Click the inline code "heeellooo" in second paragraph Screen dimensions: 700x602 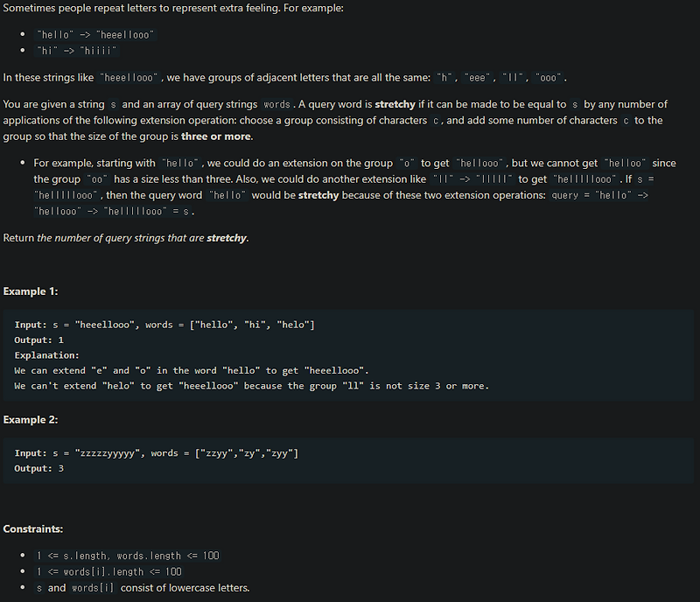129,78
